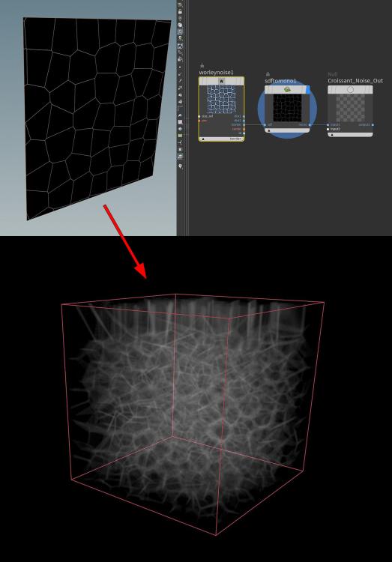The image size is (392, 562).
Task: Click the checkered preview of Croissant_Noise_Out node
Action: tap(350, 108)
